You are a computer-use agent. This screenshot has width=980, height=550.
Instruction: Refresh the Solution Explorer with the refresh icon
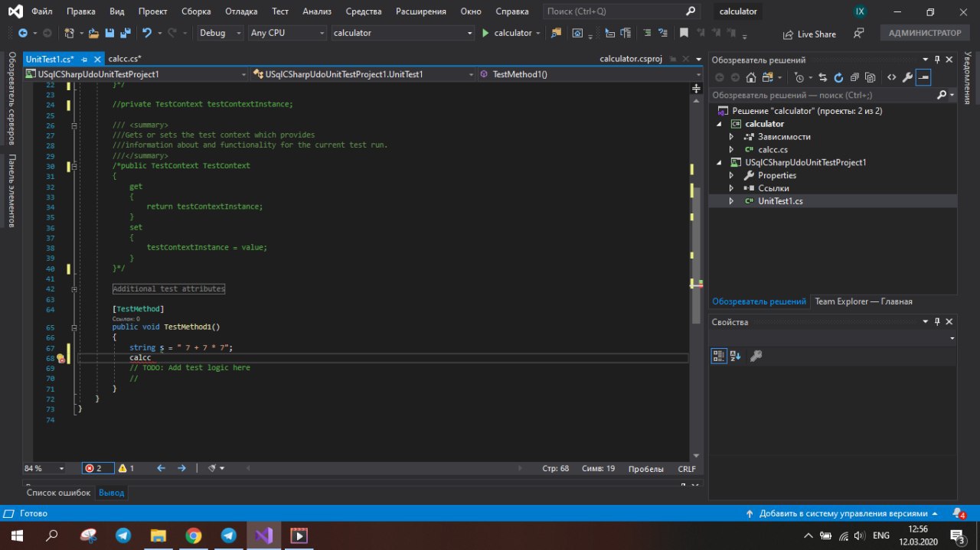(838, 77)
